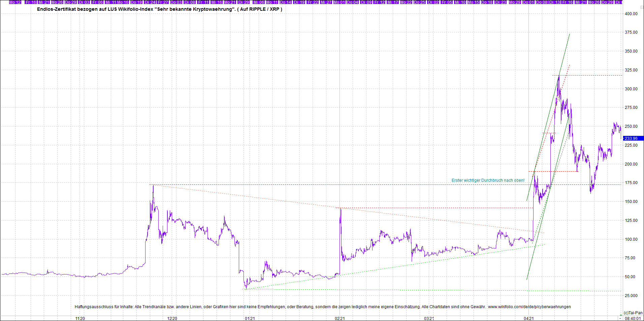This screenshot has height=321, width=644.
Task: Select the blue current price label 233.96
Action: pos(633,138)
